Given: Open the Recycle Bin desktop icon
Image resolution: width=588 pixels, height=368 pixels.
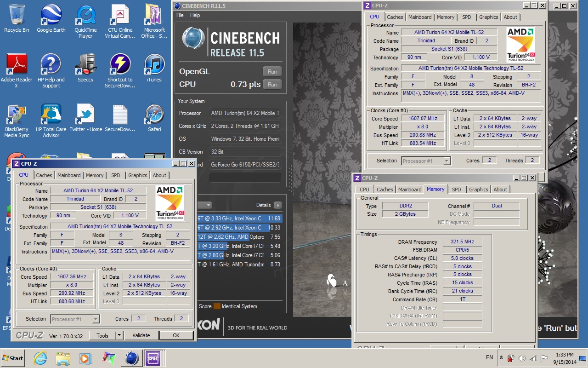Looking at the screenshot, I should tap(17, 18).
